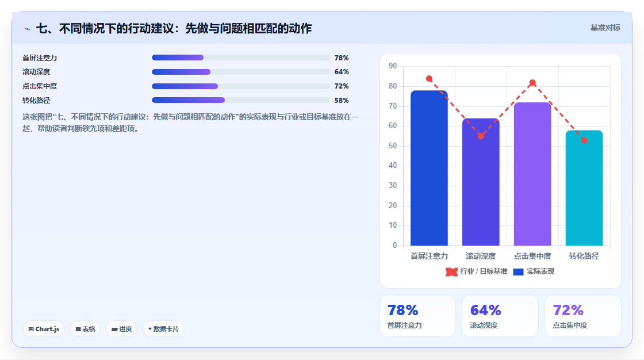Click the 进度 tag chip
This screenshot has width=644, height=360.
(121, 329)
